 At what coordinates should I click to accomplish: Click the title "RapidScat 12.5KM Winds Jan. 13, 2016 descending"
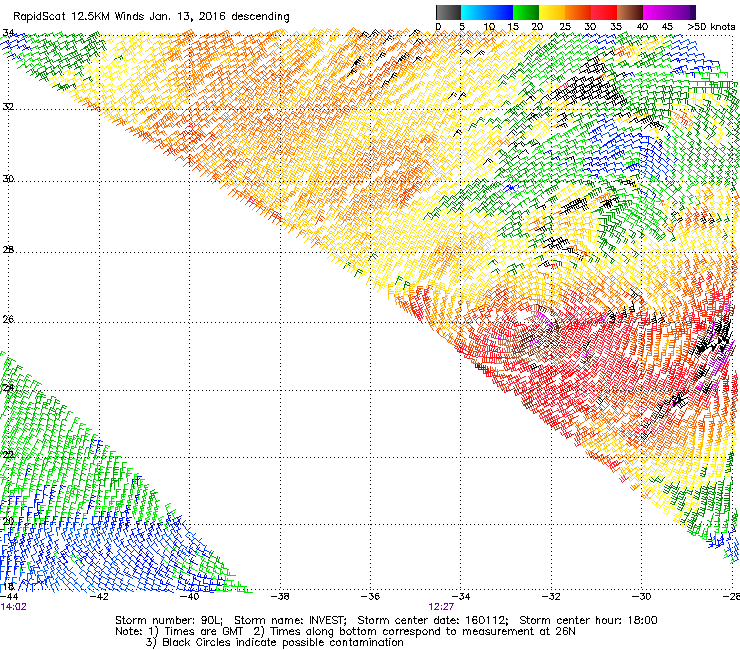[151, 17]
